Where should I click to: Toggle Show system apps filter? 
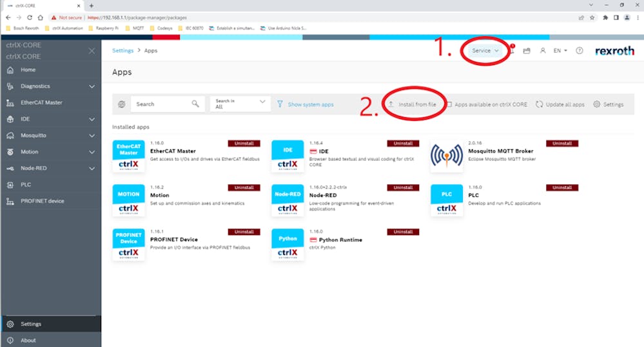pyautogui.click(x=305, y=104)
